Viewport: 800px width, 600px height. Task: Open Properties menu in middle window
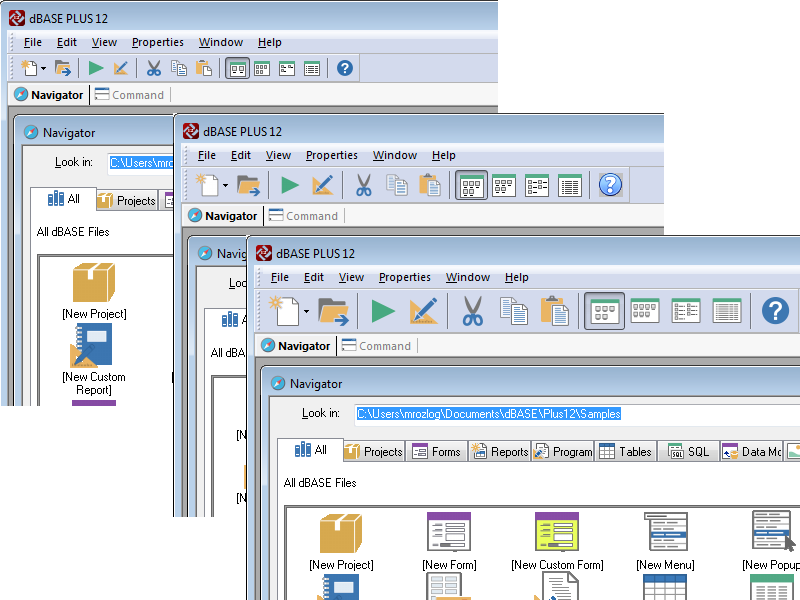(332, 155)
